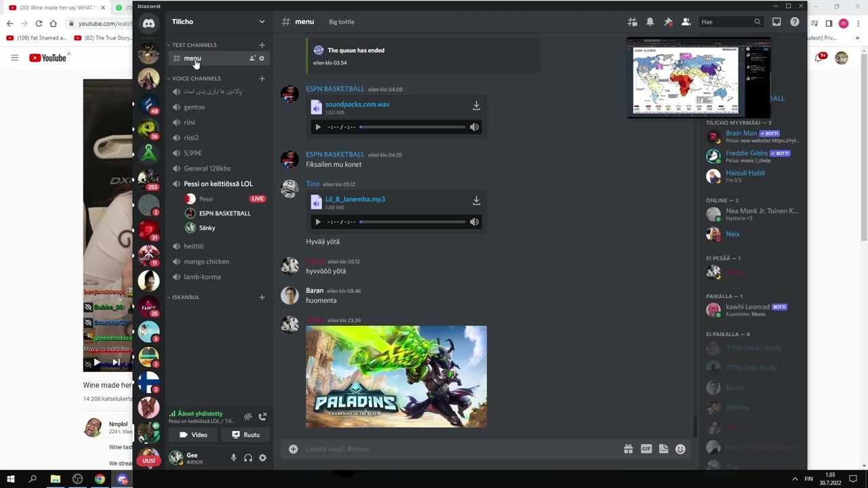Image resolution: width=868 pixels, height=488 pixels.
Task: Create invite for menu channel
Action: click(x=252, y=58)
